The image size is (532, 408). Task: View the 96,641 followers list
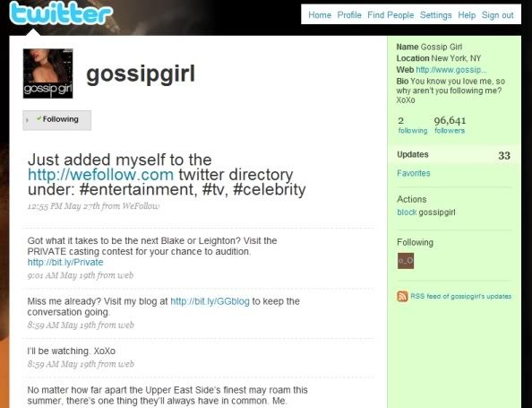450,125
